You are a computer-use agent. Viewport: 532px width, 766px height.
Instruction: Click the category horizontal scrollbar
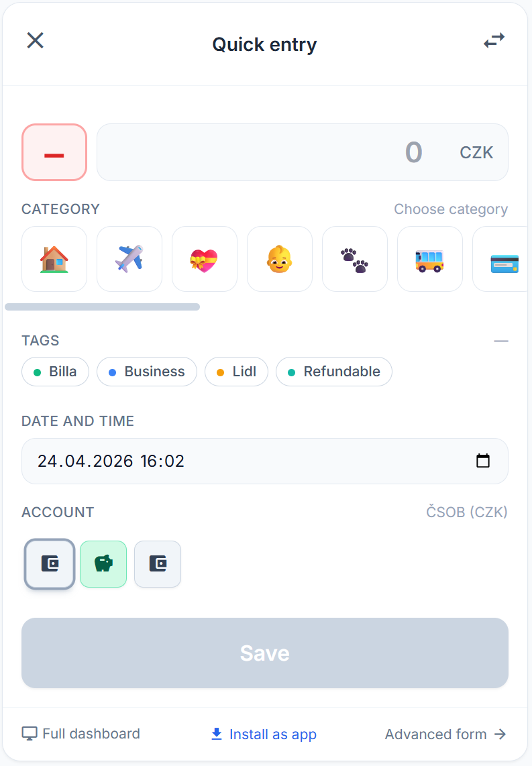pyautogui.click(x=102, y=307)
